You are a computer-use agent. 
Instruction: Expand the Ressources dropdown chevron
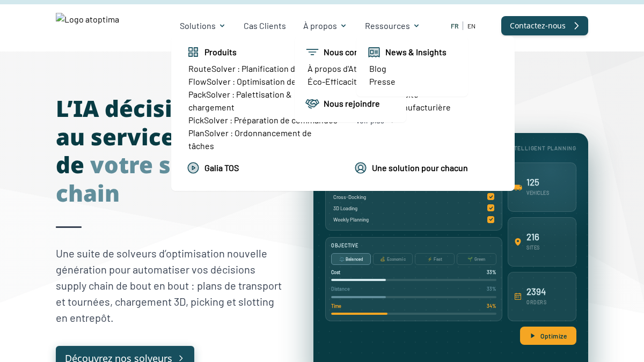(416, 26)
